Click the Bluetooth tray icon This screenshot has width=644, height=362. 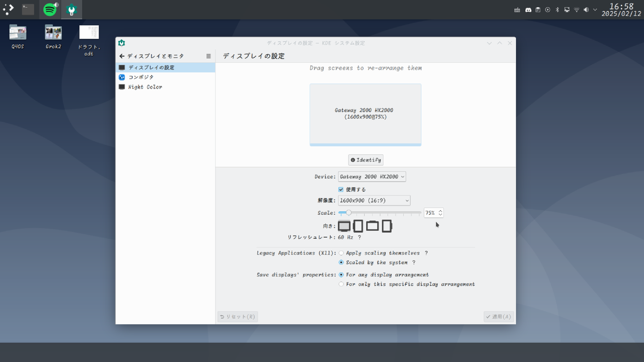[x=557, y=9]
